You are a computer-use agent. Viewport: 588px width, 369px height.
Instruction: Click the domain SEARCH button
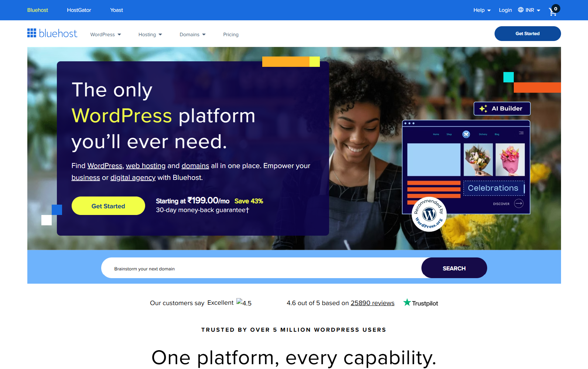coord(454,268)
